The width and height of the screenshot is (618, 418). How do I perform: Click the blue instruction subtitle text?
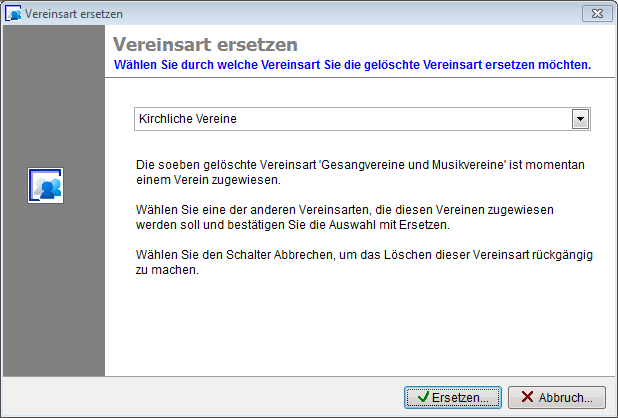point(352,64)
